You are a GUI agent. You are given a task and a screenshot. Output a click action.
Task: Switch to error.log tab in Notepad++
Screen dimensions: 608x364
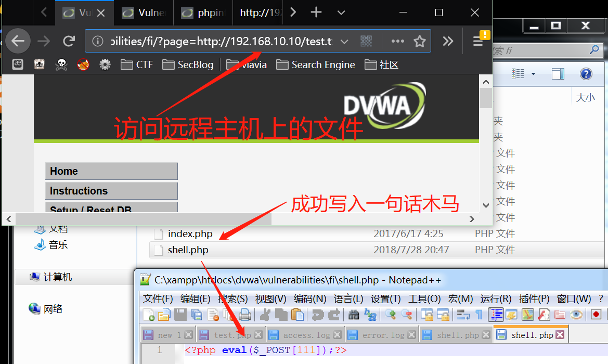382,335
